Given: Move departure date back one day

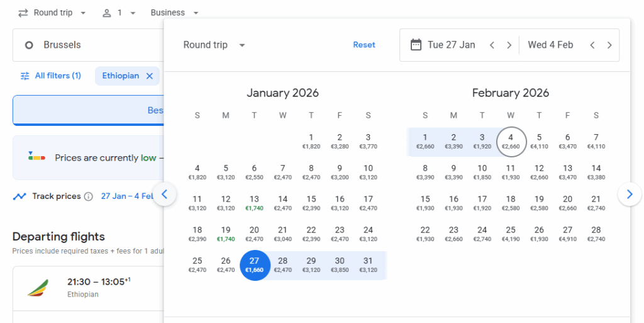Looking at the screenshot, I should (492, 45).
